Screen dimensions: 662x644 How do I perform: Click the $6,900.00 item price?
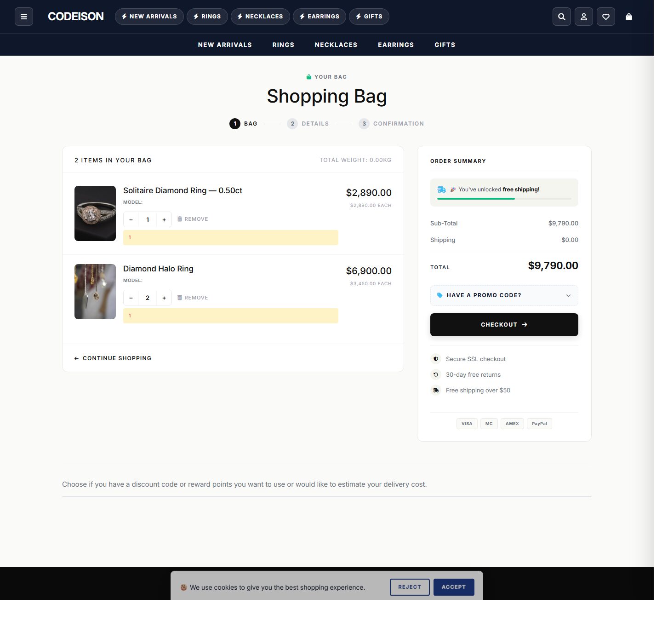pos(369,271)
